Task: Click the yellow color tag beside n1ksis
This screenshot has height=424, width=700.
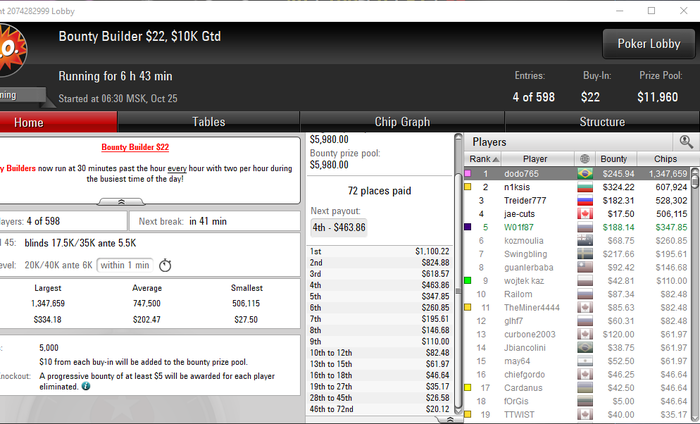Action: coord(468,187)
